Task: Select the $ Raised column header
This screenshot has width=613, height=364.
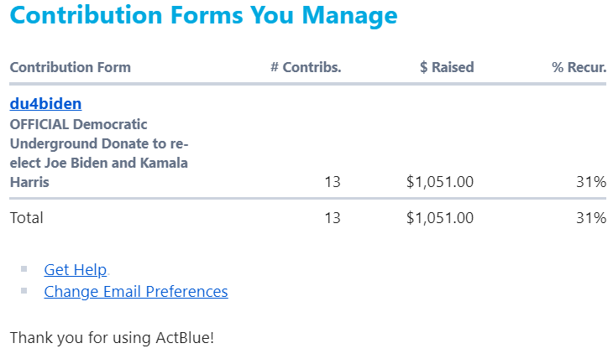Action: 447,67
